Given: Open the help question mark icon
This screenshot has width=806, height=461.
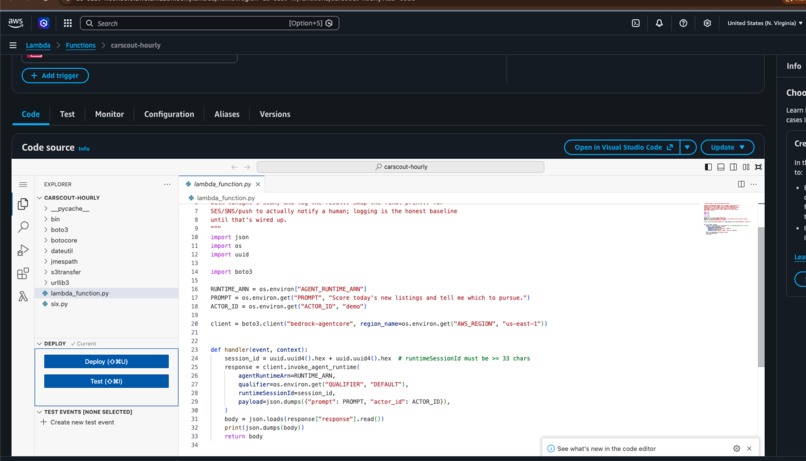Looking at the screenshot, I should (683, 23).
